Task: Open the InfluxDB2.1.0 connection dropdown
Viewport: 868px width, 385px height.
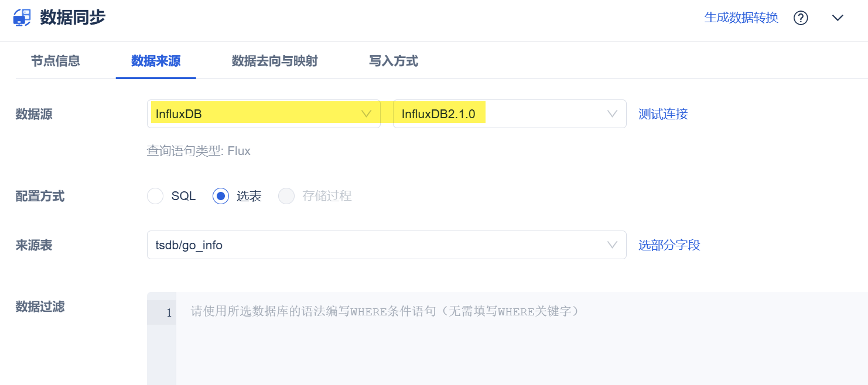Action: pyautogui.click(x=509, y=114)
